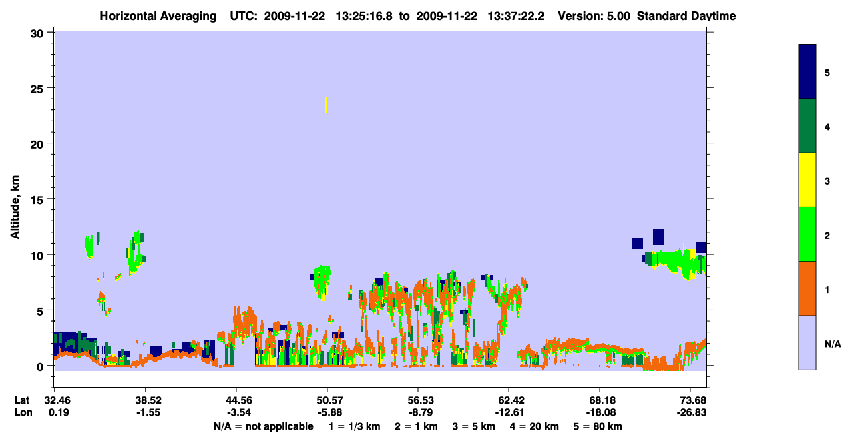Click the 'Standard Daytime' label

click(x=686, y=16)
